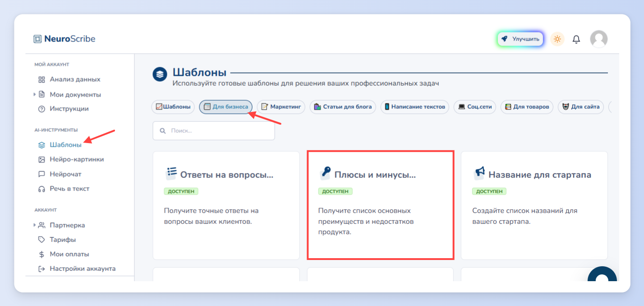The width and height of the screenshot is (644, 306).
Task: Click the layers icon beside sidebar Шаблоны
Action: click(x=41, y=145)
